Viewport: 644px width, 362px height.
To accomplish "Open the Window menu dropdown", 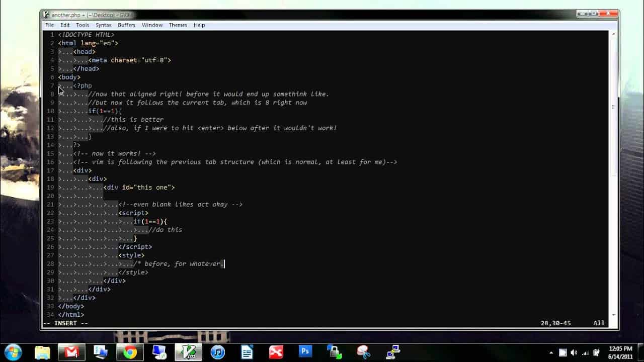I will point(152,25).
